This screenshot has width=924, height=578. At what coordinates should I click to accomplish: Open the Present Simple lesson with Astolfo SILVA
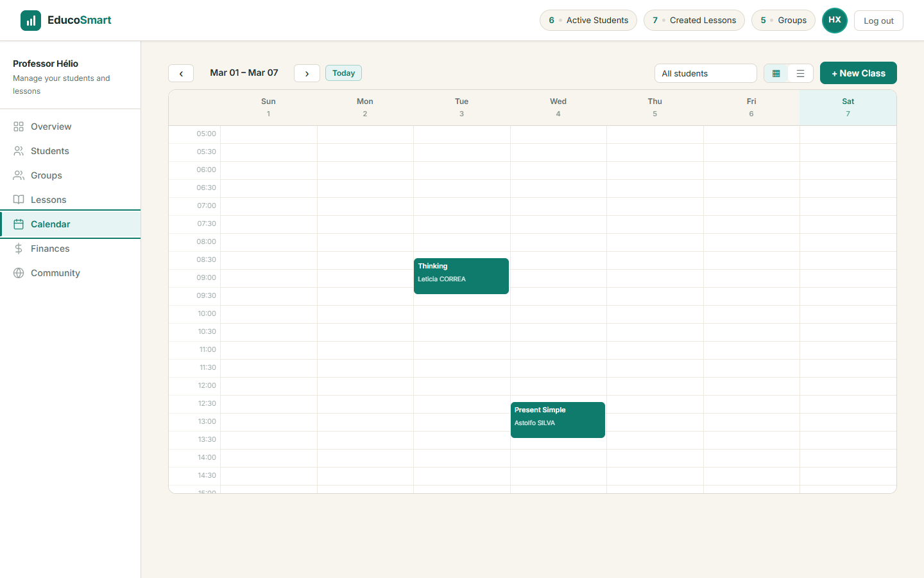click(x=558, y=419)
